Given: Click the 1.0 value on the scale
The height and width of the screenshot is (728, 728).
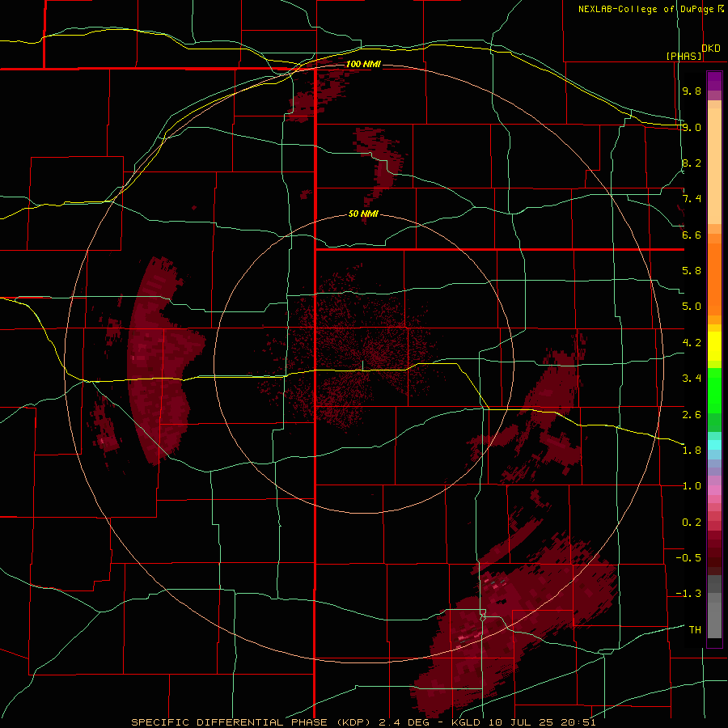Looking at the screenshot, I should coord(692,486).
